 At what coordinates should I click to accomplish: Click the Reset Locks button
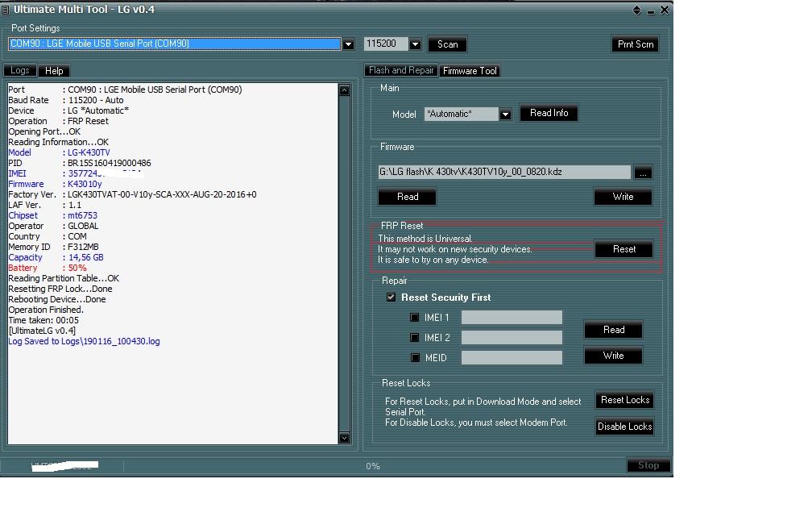625,400
